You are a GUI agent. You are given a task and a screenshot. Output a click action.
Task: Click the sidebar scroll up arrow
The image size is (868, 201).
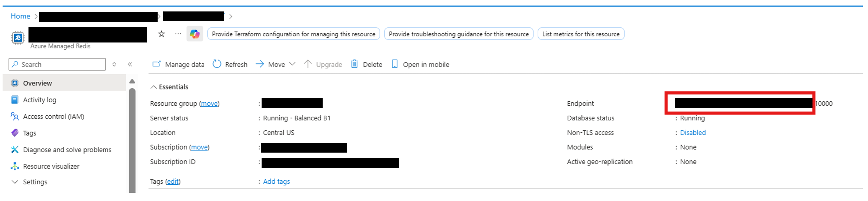point(132,81)
